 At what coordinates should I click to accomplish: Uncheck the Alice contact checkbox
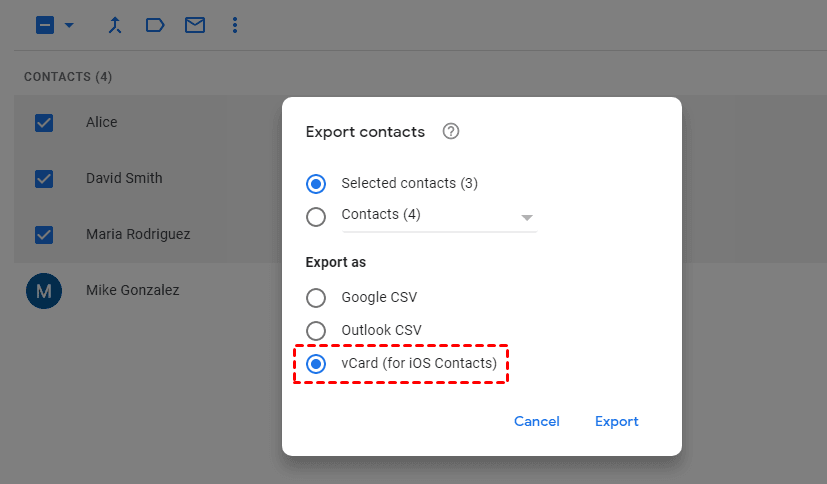click(x=44, y=123)
